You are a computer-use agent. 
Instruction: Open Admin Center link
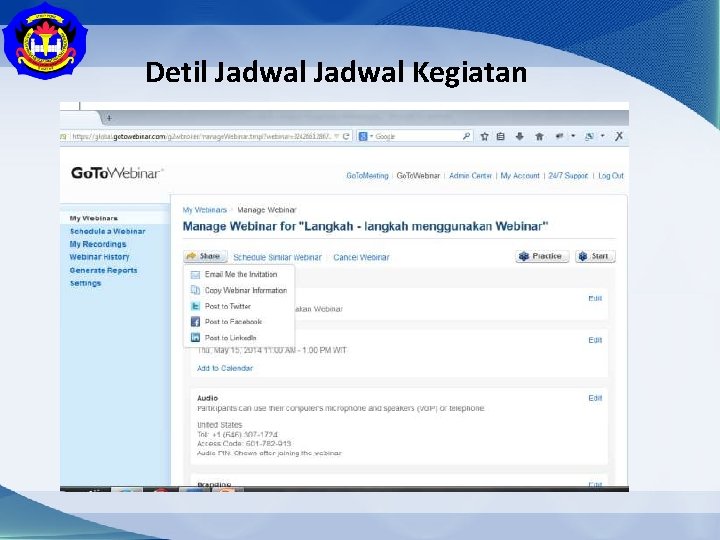(470, 176)
